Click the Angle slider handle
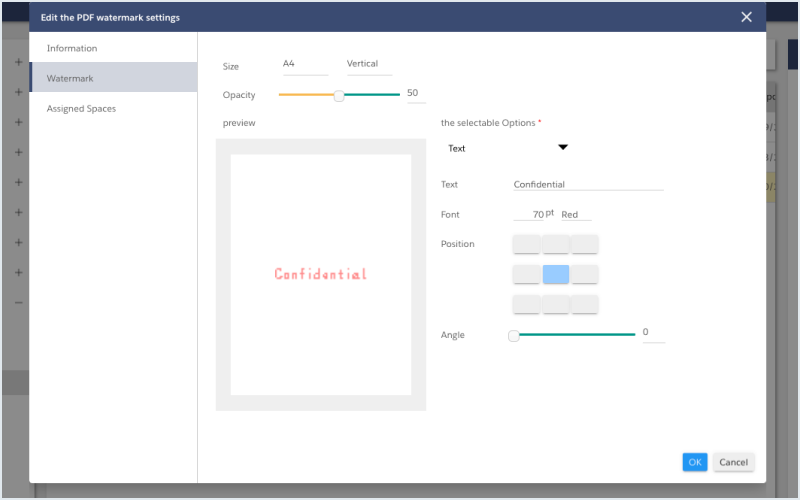Viewport: 800px width, 500px height. [x=514, y=335]
